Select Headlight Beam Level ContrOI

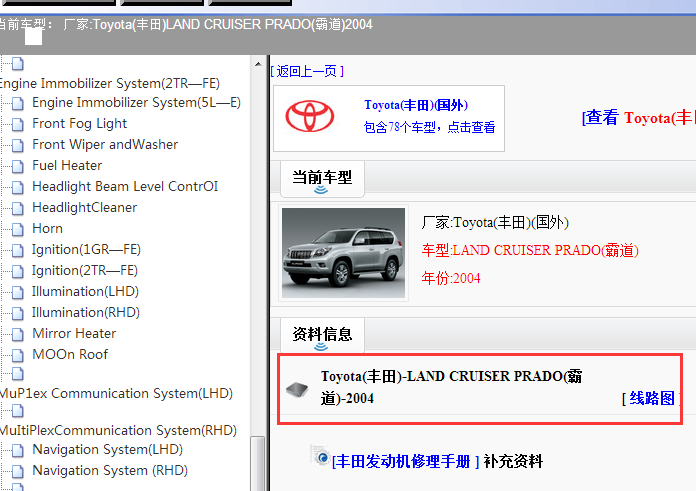click(x=125, y=186)
